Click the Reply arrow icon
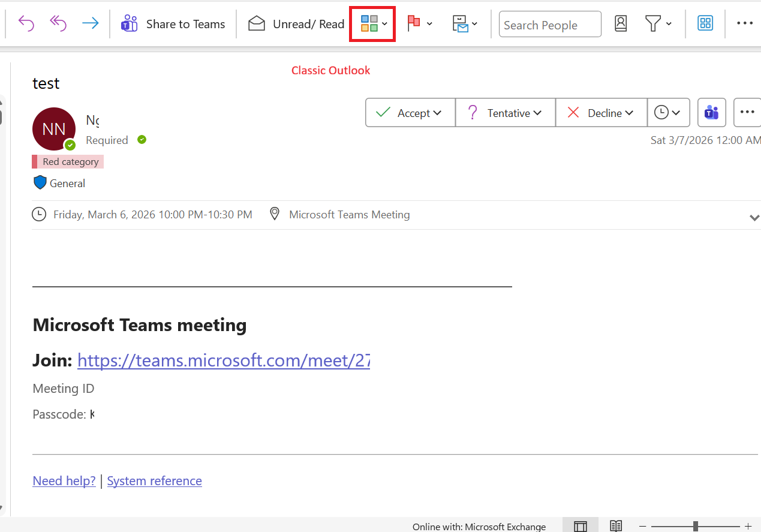The height and width of the screenshot is (532, 761). pos(26,24)
